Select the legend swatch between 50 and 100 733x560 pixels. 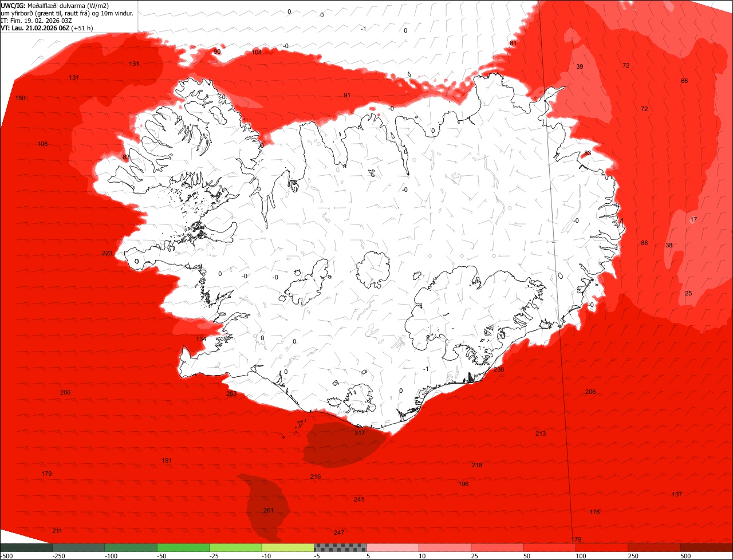pyautogui.click(x=549, y=547)
